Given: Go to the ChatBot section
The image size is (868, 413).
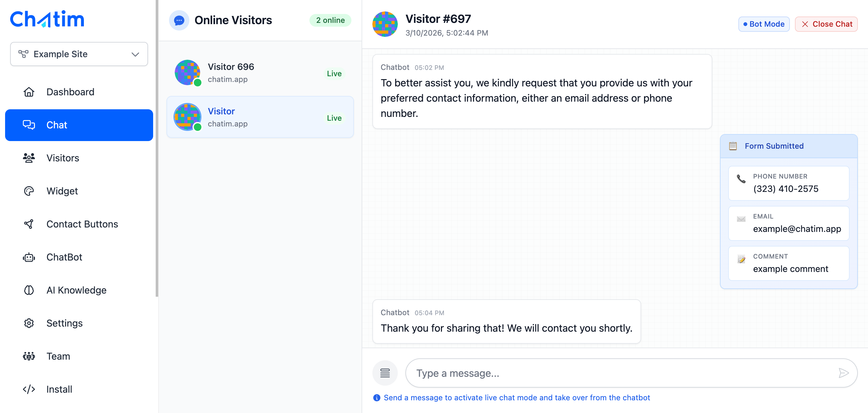Looking at the screenshot, I should [x=64, y=257].
